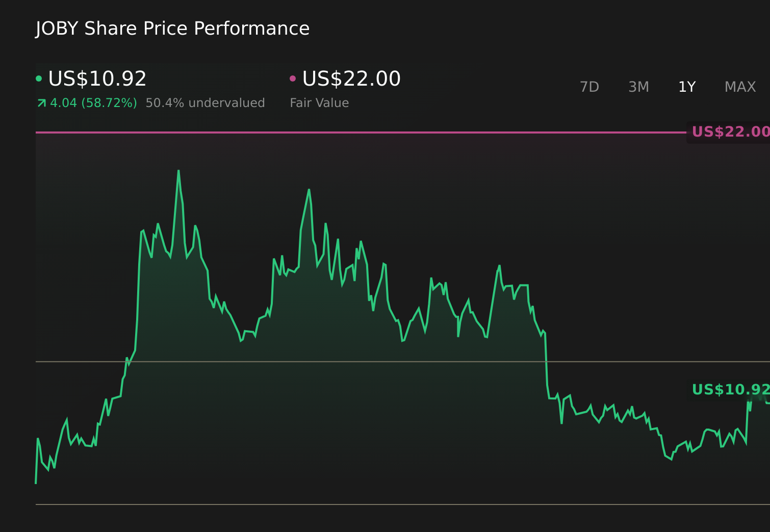Click the US$22.00 fair value heading
The image size is (770, 532).
pos(351,79)
